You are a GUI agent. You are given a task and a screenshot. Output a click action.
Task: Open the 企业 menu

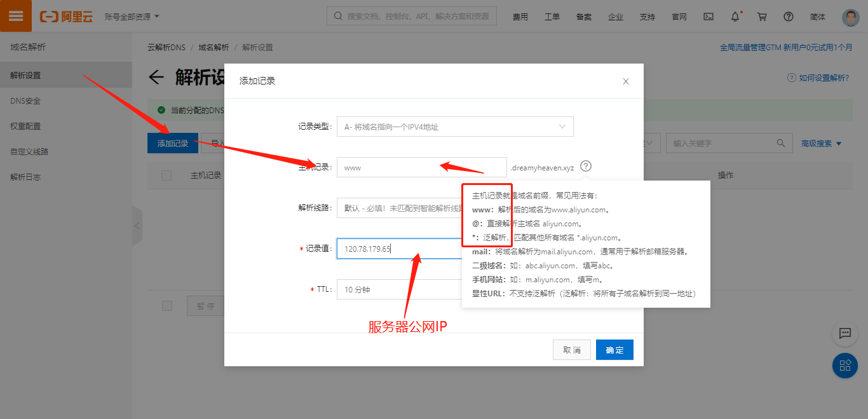[x=616, y=17]
